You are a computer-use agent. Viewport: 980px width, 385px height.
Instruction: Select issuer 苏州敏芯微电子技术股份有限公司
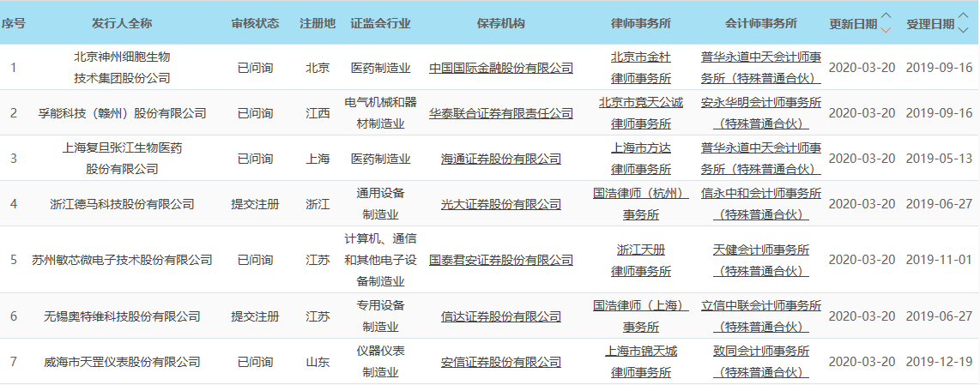(x=122, y=259)
